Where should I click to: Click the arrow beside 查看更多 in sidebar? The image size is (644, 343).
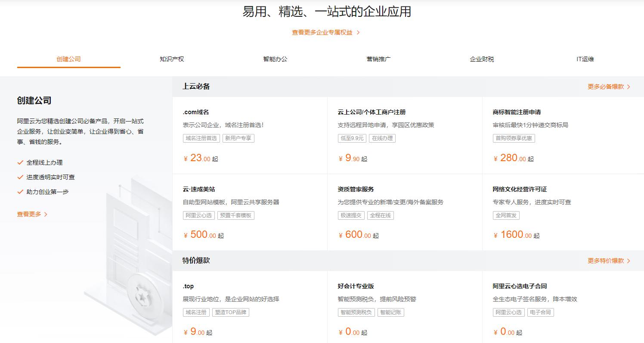click(x=46, y=214)
